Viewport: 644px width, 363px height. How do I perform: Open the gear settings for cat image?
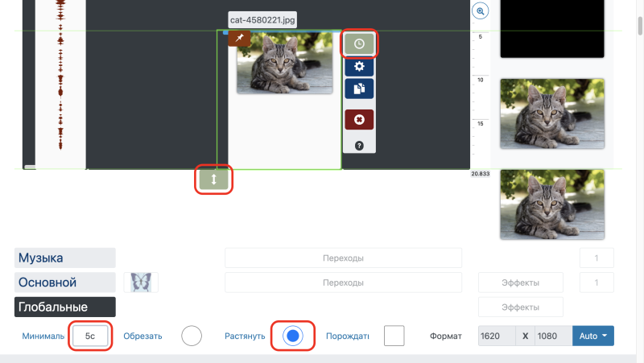(x=359, y=66)
